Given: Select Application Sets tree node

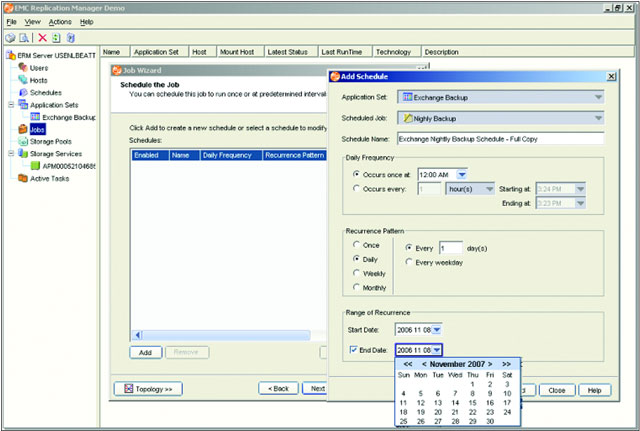Looking at the screenshot, I should [54, 105].
